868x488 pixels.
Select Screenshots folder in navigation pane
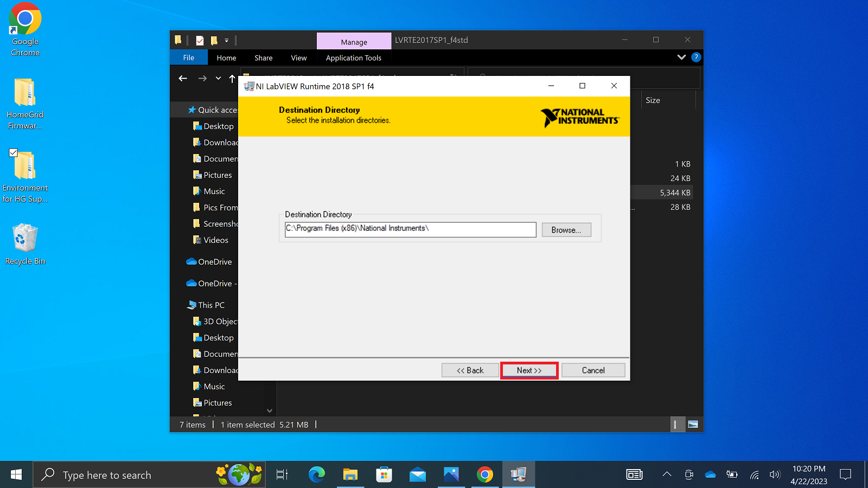pos(215,223)
